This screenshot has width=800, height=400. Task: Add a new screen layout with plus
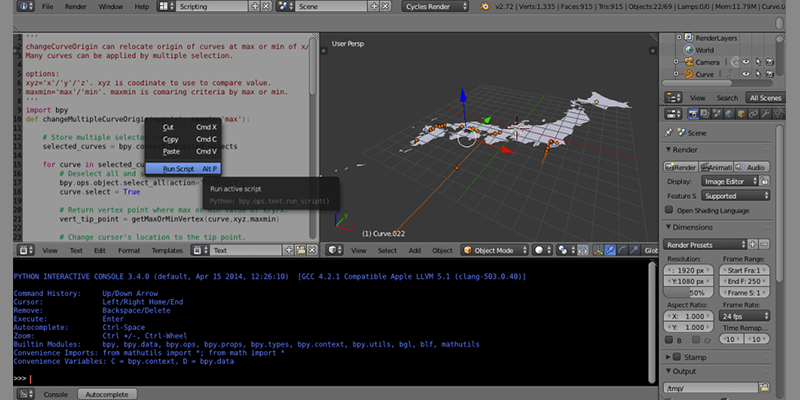point(256,7)
